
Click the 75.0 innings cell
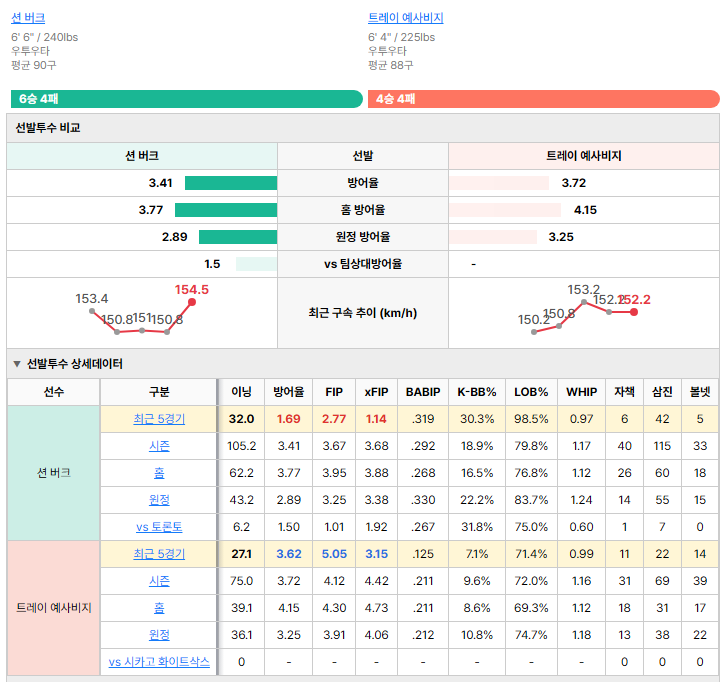(x=241, y=581)
